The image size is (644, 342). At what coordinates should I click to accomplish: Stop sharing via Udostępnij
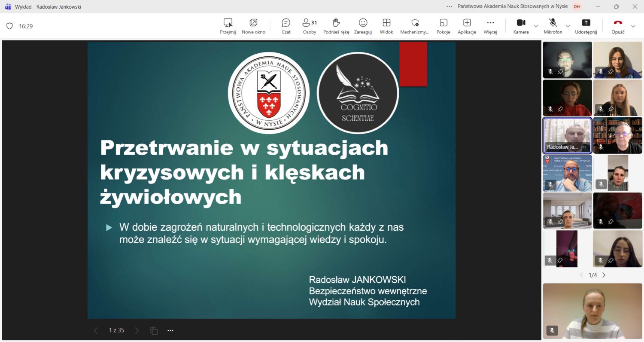coord(586,26)
